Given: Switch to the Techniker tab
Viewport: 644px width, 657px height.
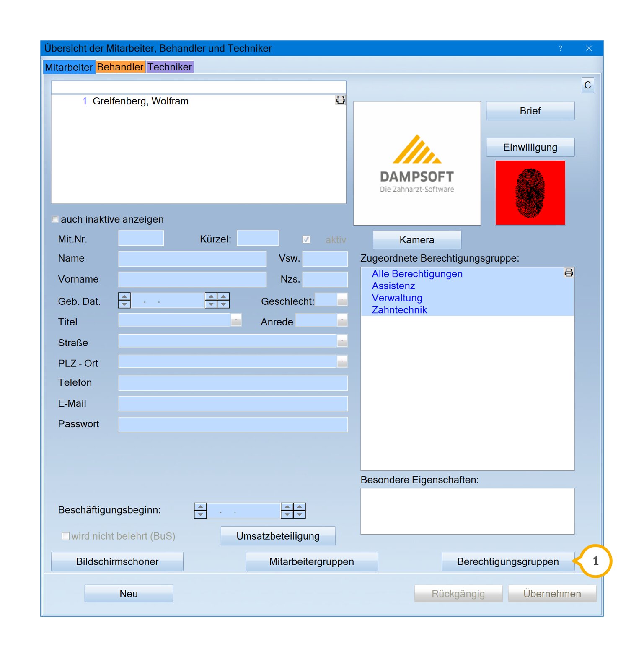Looking at the screenshot, I should (170, 67).
